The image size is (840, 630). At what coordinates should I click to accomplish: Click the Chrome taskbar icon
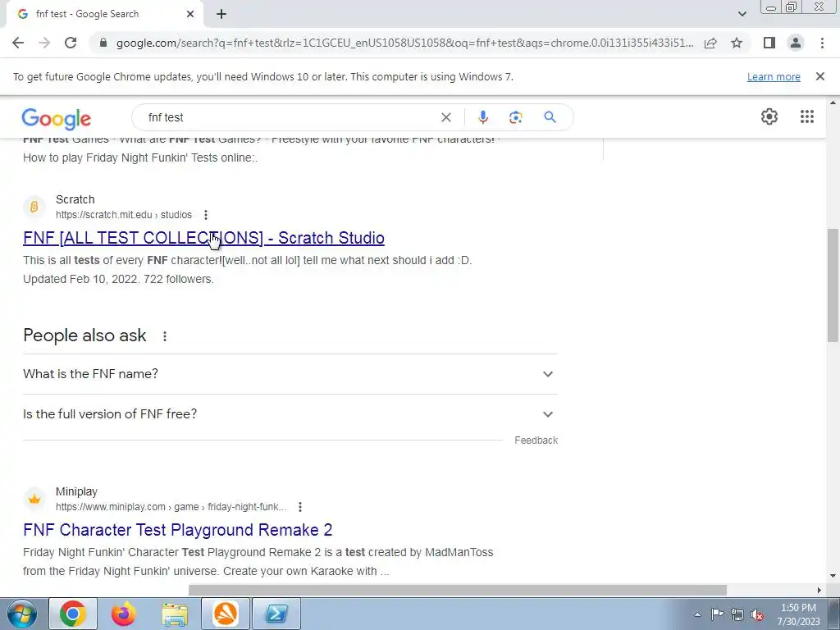coord(73,614)
